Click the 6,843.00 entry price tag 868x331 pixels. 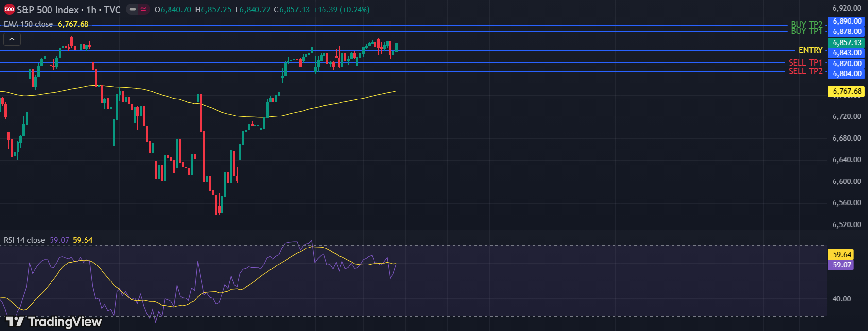click(x=847, y=53)
